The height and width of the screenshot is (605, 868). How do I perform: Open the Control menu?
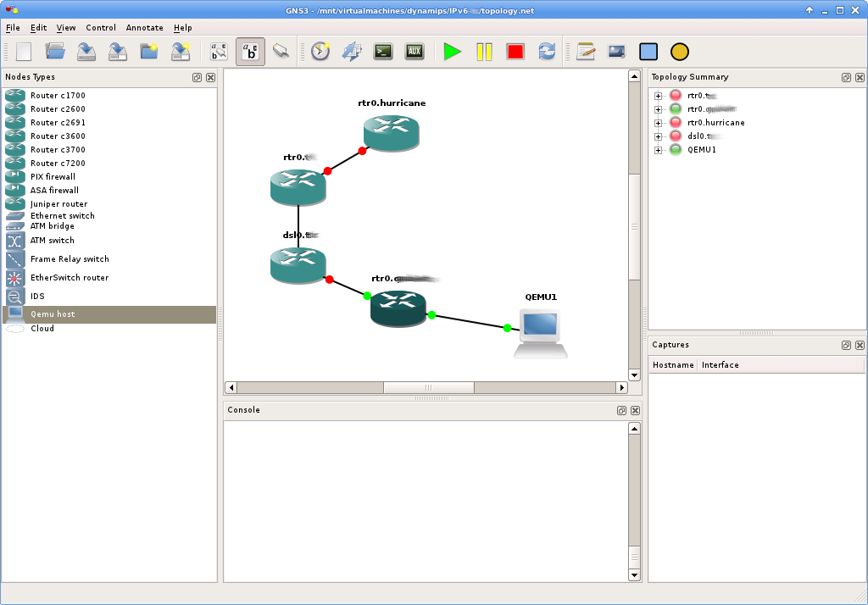pyautogui.click(x=101, y=28)
